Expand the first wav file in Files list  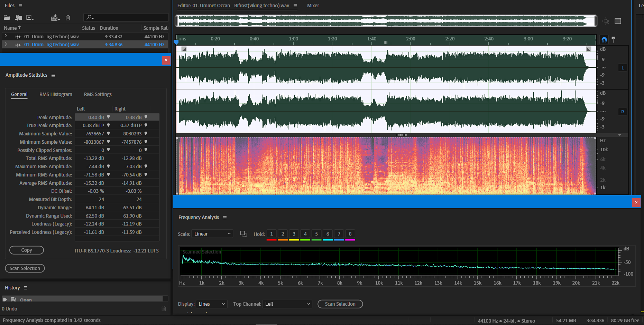pyautogui.click(x=6, y=36)
